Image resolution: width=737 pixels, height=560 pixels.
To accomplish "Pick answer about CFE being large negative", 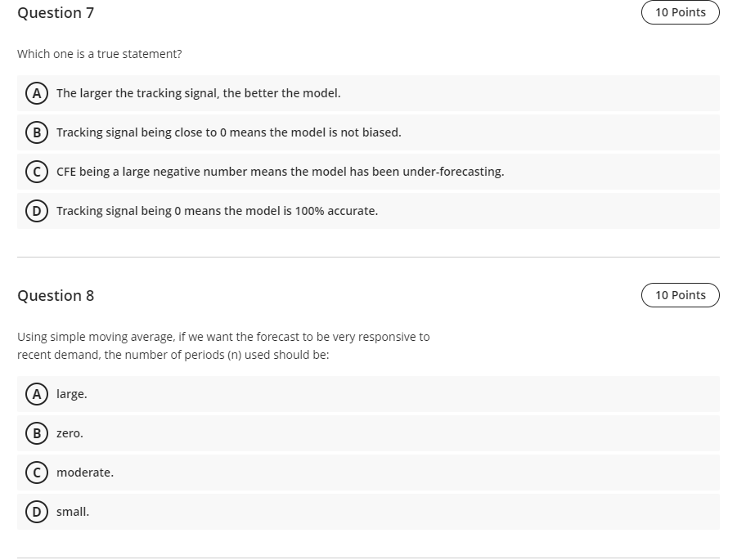I will pyautogui.click(x=280, y=172).
